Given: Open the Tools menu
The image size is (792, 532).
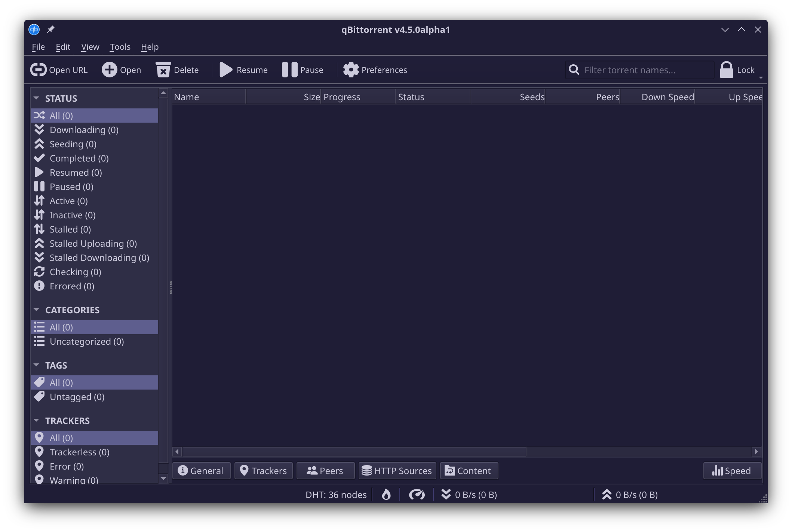Looking at the screenshot, I should 120,47.
